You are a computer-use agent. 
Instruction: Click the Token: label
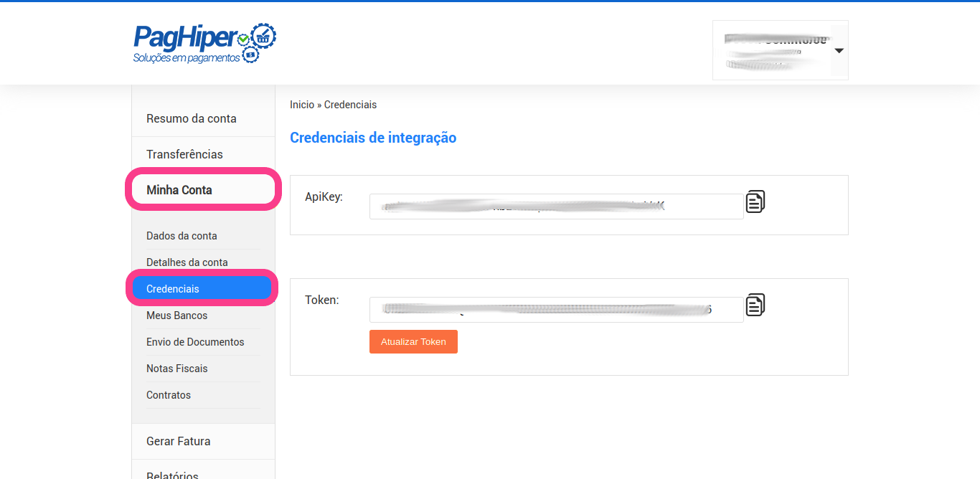(322, 300)
